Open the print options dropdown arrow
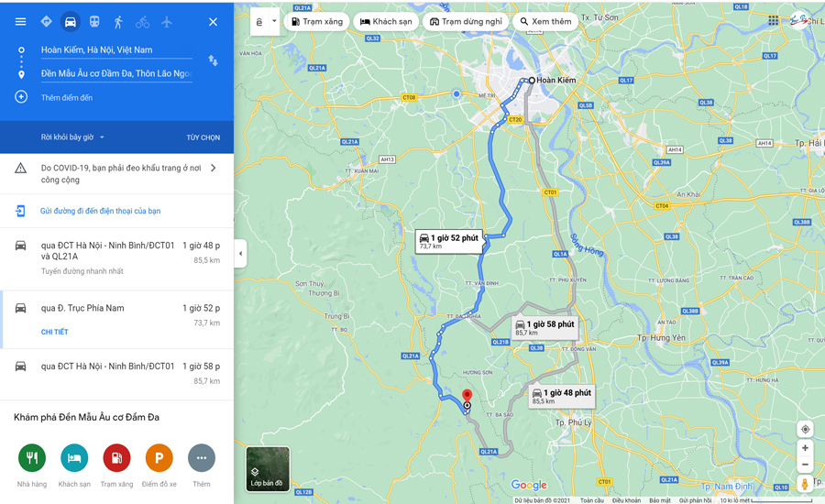This screenshot has width=825, height=504. pos(274,22)
